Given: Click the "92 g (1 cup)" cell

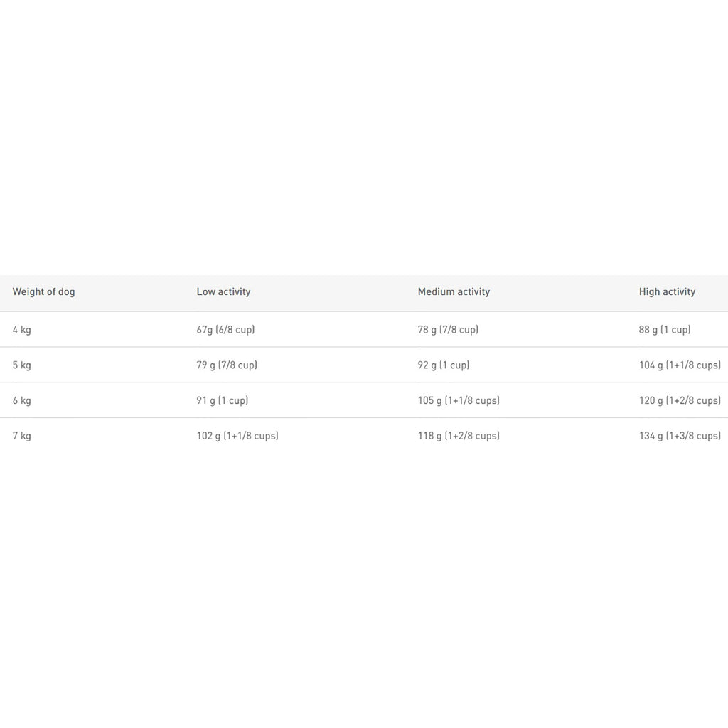Looking at the screenshot, I should 444,365.
